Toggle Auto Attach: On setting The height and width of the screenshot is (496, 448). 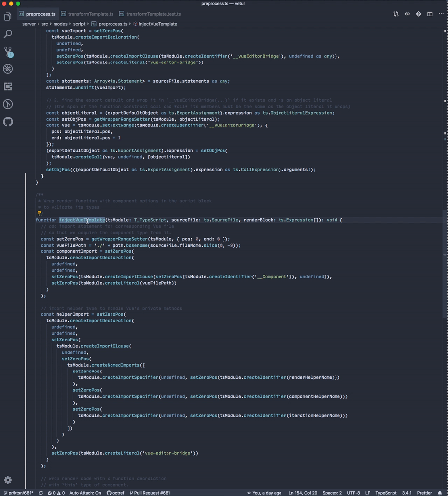[85, 493]
